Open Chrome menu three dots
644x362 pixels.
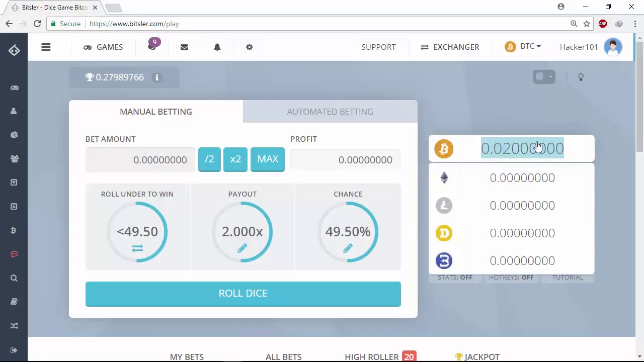635,24
